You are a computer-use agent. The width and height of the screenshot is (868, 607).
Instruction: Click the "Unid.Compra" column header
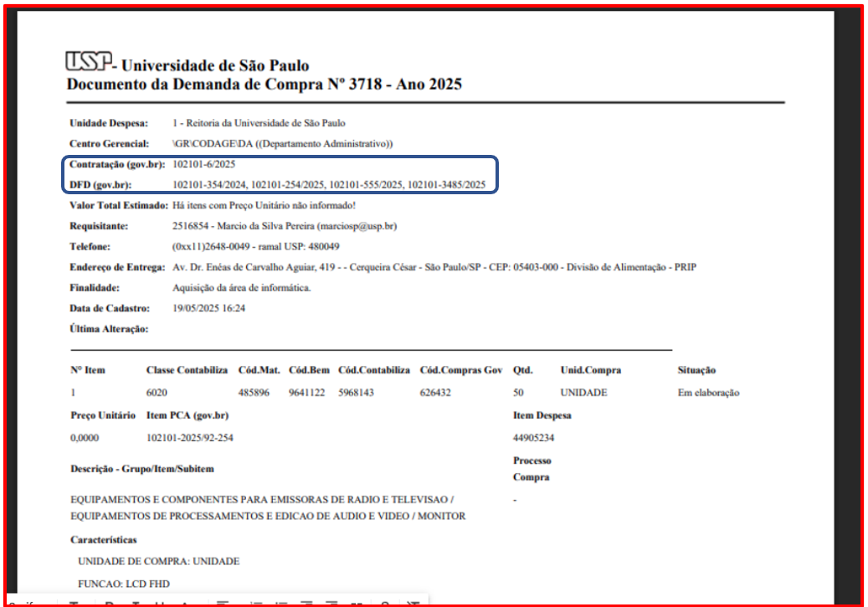(591, 370)
